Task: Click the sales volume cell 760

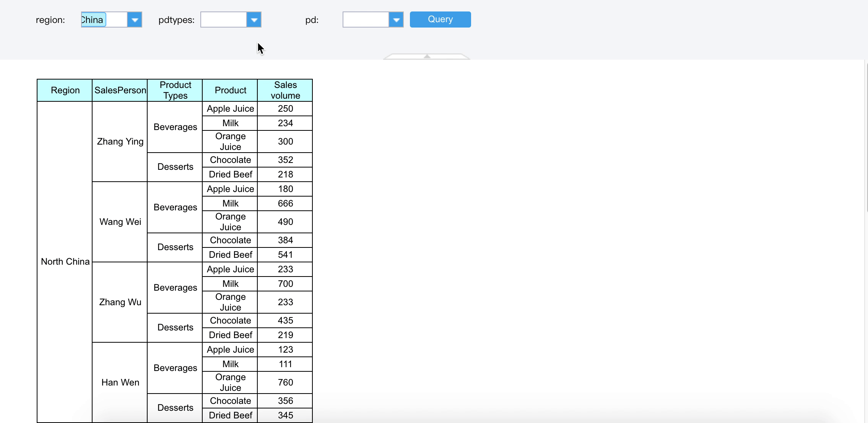Action: click(x=285, y=382)
